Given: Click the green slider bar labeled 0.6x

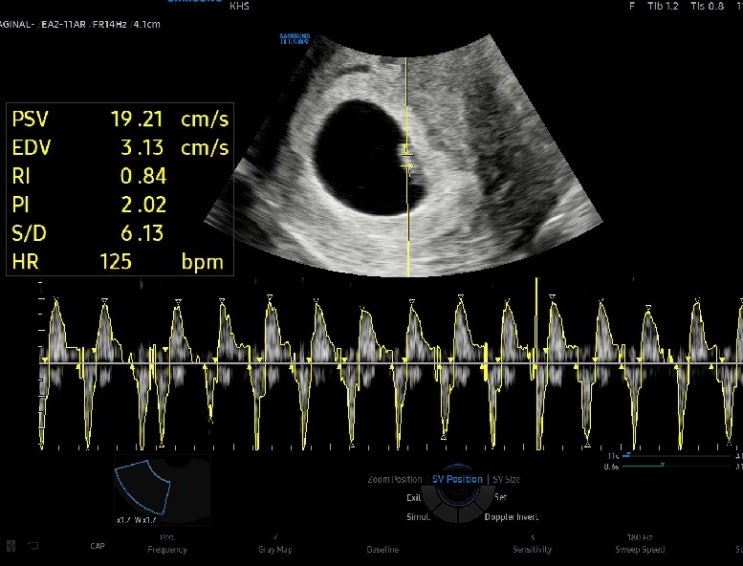Looking at the screenshot, I should click(677, 466).
